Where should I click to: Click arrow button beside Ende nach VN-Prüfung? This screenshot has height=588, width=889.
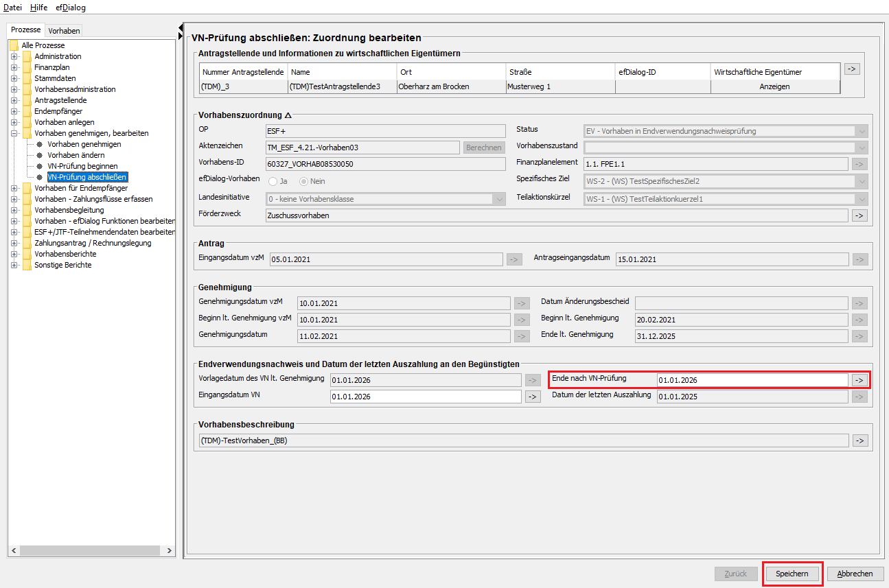coord(859,380)
